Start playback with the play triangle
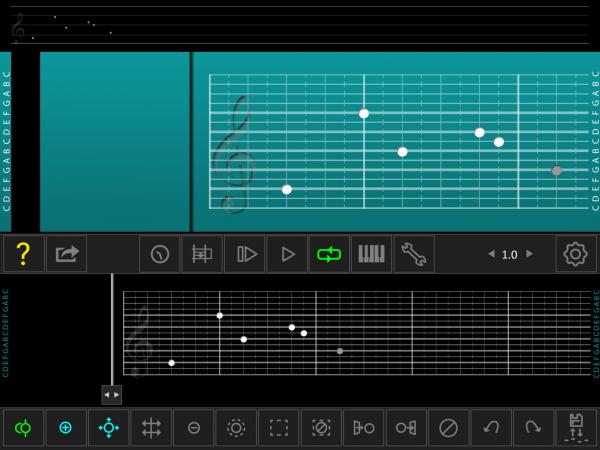Image resolution: width=600 pixels, height=450 pixels. pos(287,254)
